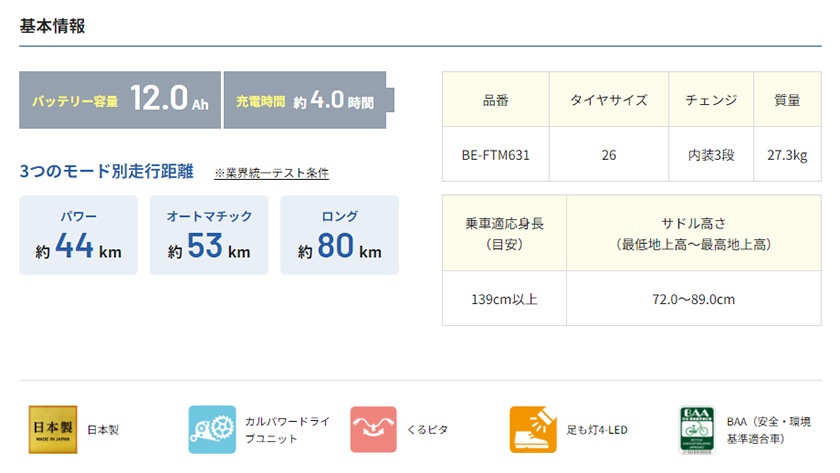Screen dimensions: 840x473
Task: Click the カルパワードライブユニット gear icon
Action: pyautogui.click(x=212, y=430)
